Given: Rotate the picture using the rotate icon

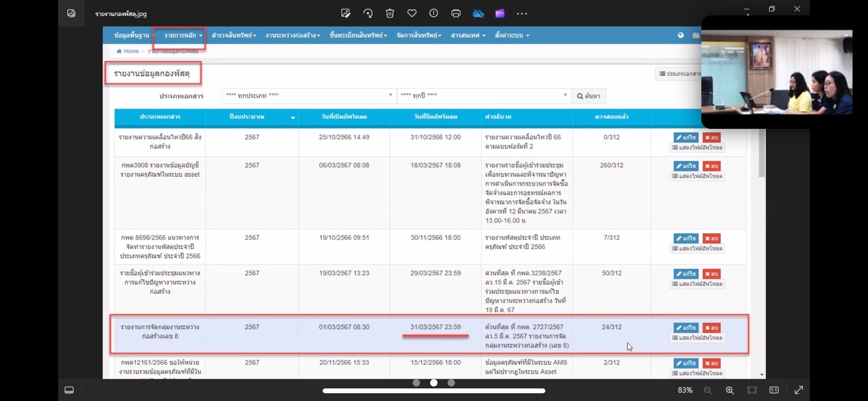Looking at the screenshot, I should click(368, 13).
